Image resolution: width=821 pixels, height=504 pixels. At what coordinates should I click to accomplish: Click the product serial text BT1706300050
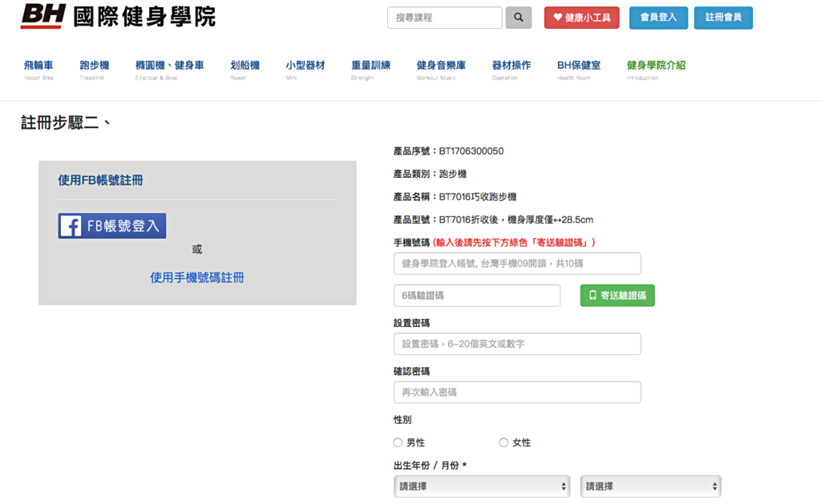[x=471, y=151]
